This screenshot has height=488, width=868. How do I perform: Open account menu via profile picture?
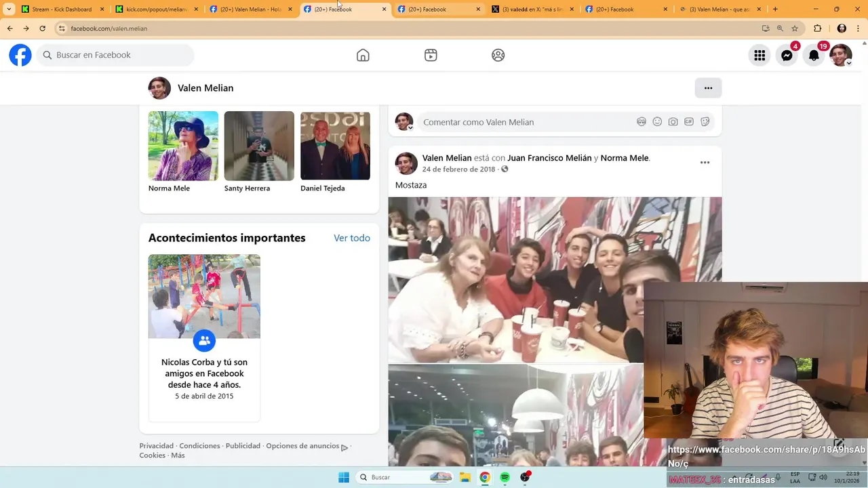pos(841,56)
